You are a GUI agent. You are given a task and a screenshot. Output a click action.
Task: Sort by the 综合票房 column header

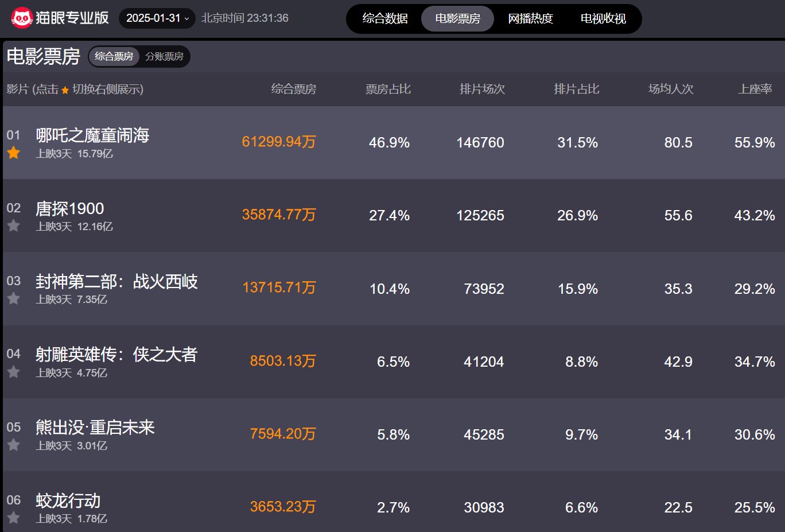coord(294,90)
